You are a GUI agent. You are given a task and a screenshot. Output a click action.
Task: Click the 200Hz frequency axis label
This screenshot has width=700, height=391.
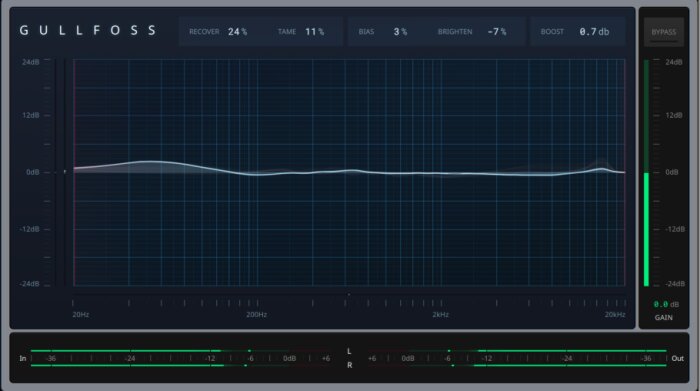coord(257,315)
